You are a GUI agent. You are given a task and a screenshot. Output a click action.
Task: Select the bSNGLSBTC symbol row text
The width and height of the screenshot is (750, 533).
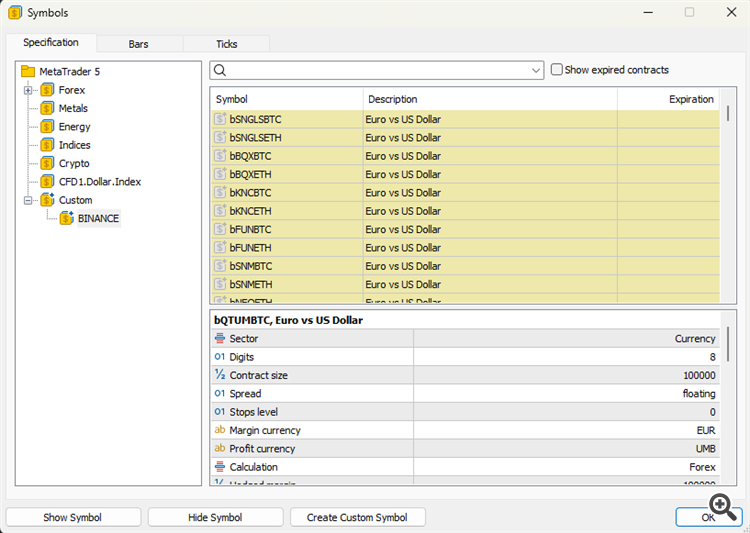pyautogui.click(x=255, y=119)
